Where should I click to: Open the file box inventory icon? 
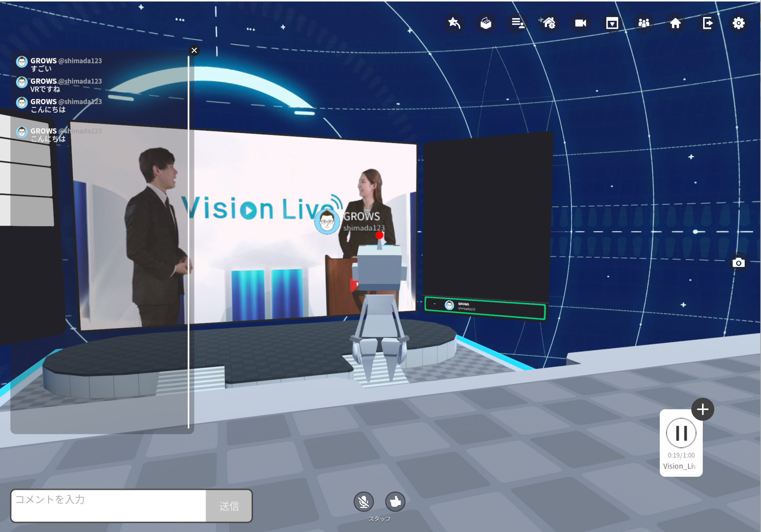[486, 23]
